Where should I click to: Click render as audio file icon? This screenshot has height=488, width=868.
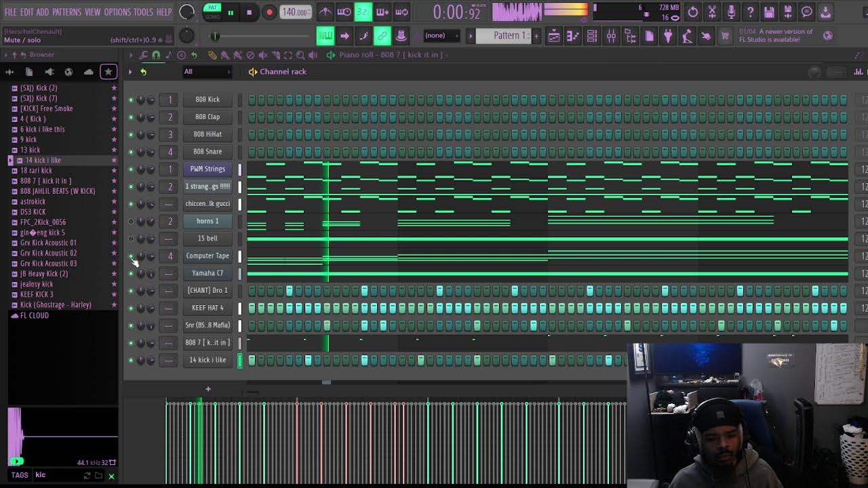coord(788,12)
